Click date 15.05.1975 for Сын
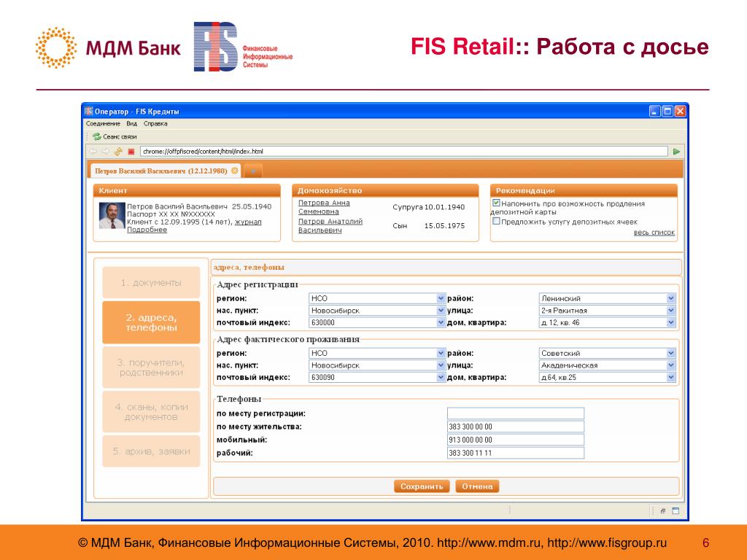747x560 pixels. tap(444, 226)
